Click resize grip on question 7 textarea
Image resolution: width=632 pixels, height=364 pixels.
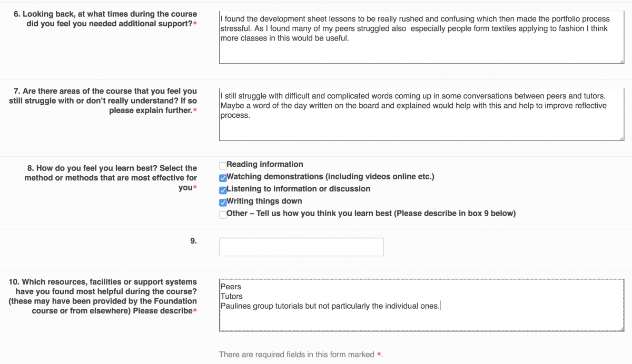click(621, 138)
